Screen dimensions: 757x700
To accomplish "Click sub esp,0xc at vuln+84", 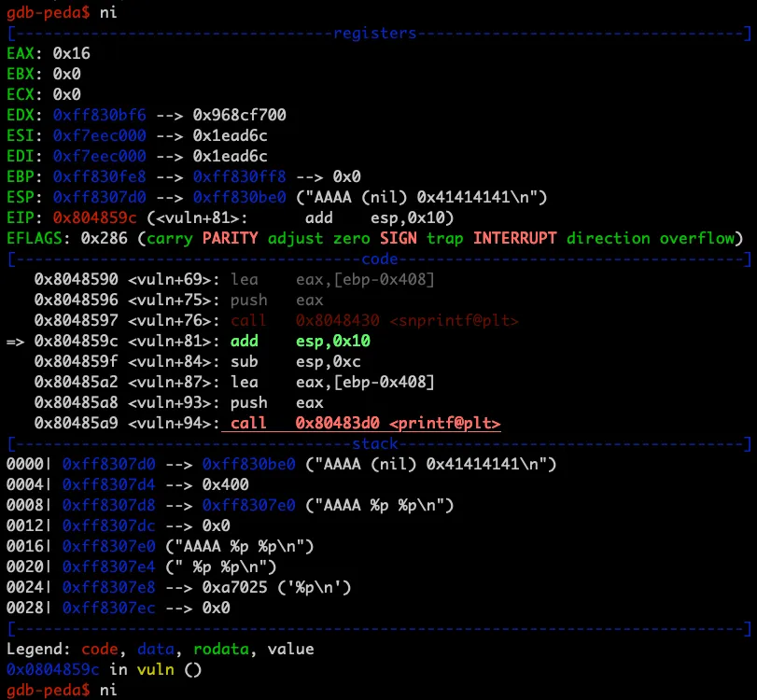I will 296,361.
